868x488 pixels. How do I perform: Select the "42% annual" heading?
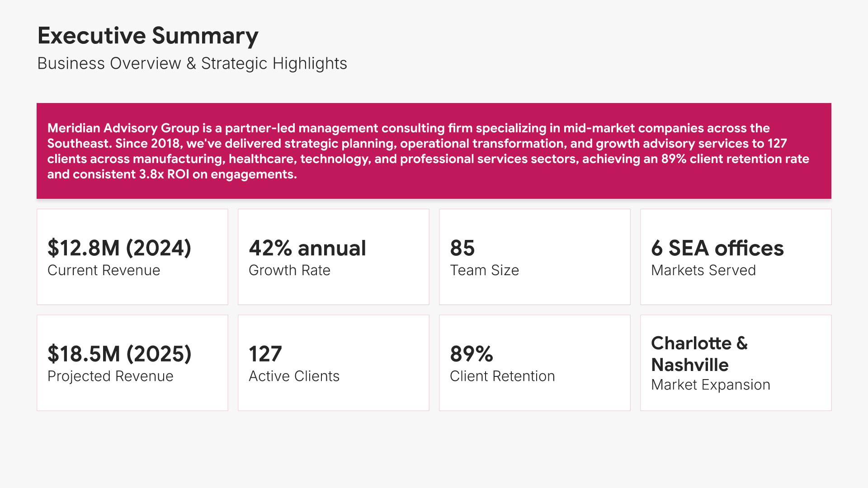[x=307, y=248]
